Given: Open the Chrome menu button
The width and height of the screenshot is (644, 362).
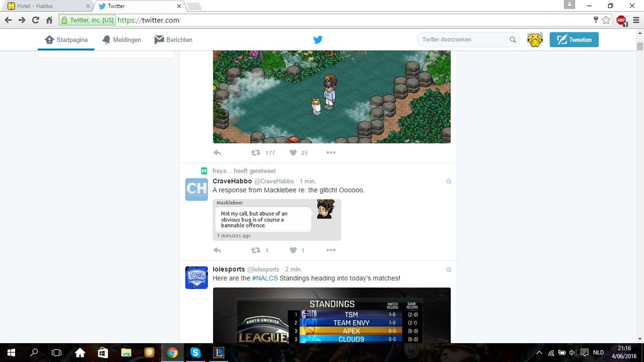Looking at the screenshot, I should 636,20.
